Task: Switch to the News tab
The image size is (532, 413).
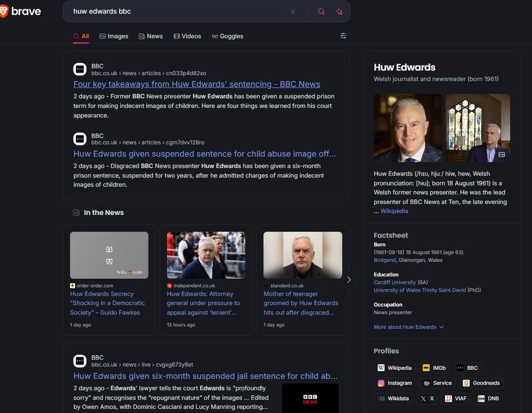Action: [151, 36]
